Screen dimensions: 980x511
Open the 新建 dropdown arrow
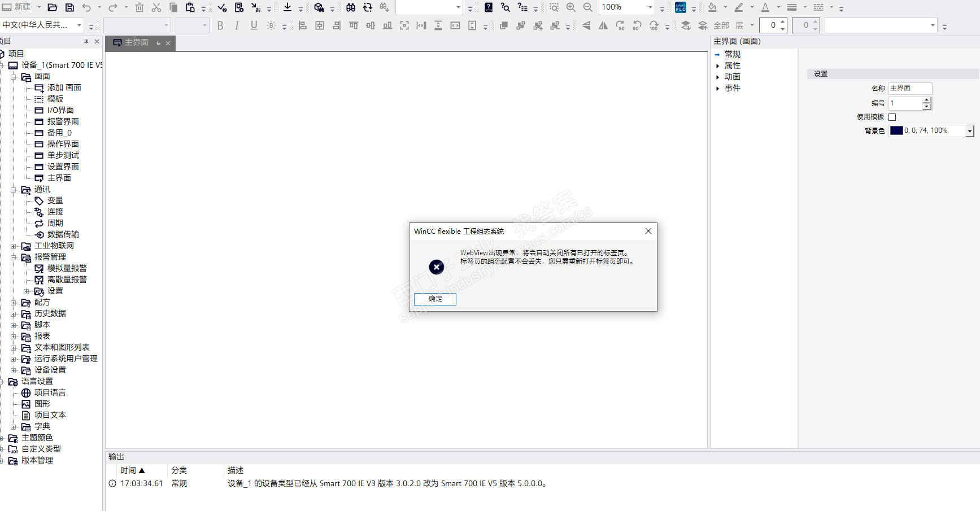point(39,7)
